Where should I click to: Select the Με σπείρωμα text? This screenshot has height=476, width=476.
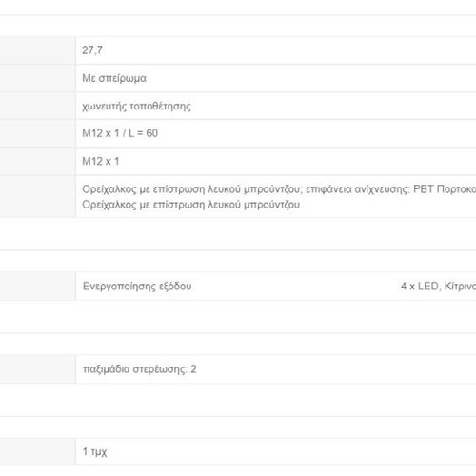click(x=114, y=78)
